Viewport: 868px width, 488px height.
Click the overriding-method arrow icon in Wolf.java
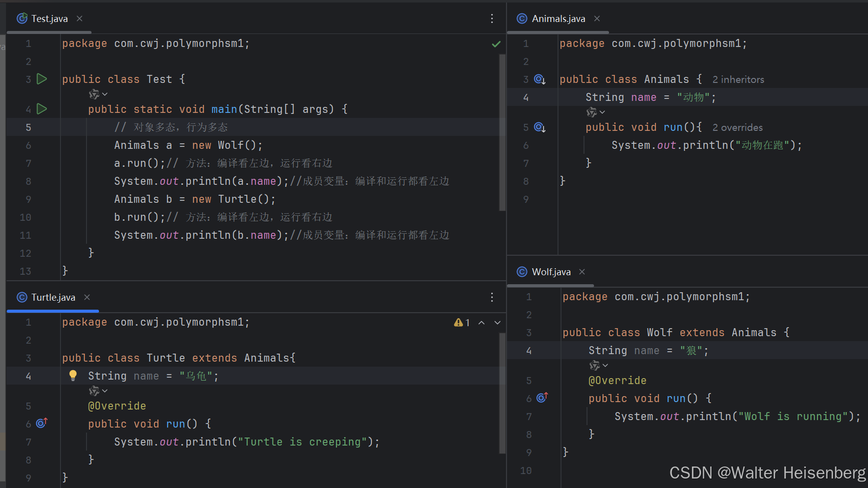pos(542,398)
